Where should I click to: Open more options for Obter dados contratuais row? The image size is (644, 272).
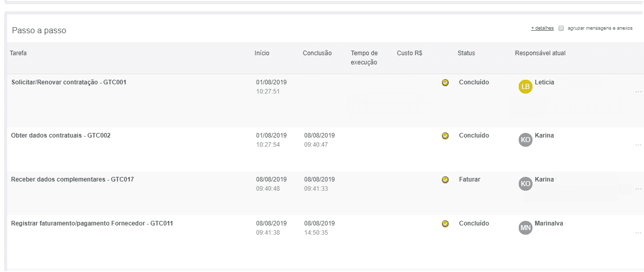coord(638,145)
